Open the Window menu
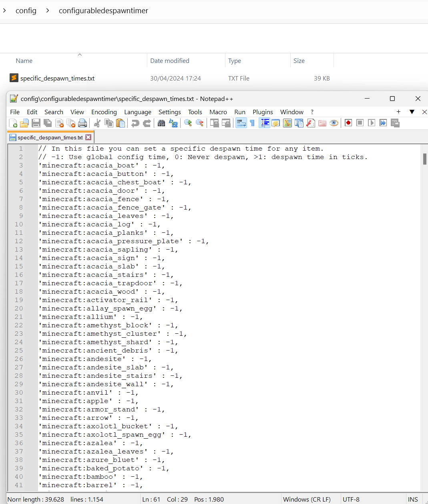The width and height of the screenshot is (428, 504). tap(292, 112)
